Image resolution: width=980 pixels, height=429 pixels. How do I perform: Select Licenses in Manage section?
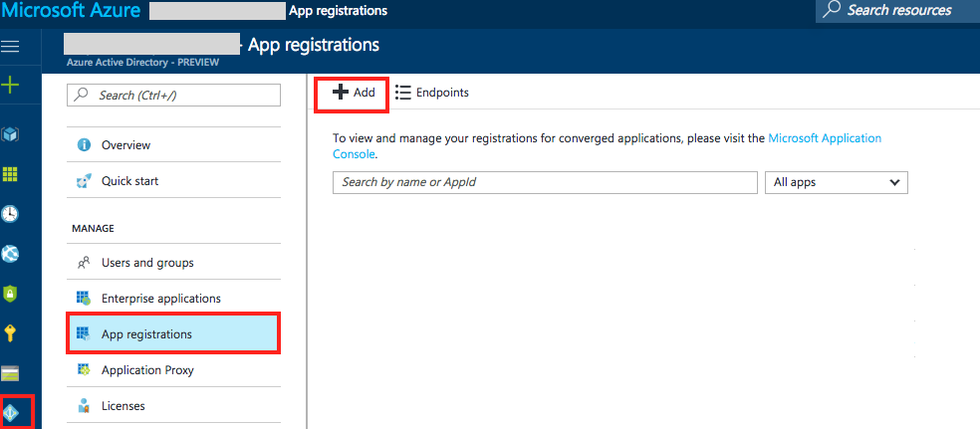coord(173,406)
